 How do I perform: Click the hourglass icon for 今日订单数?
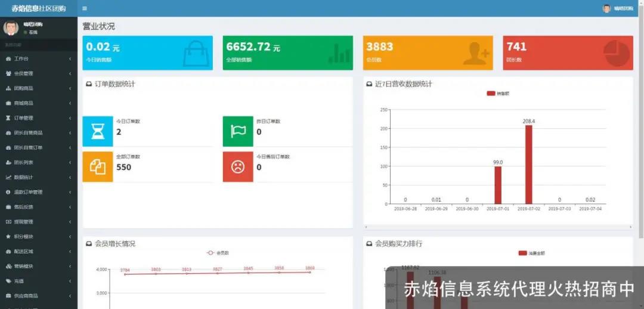97,131
